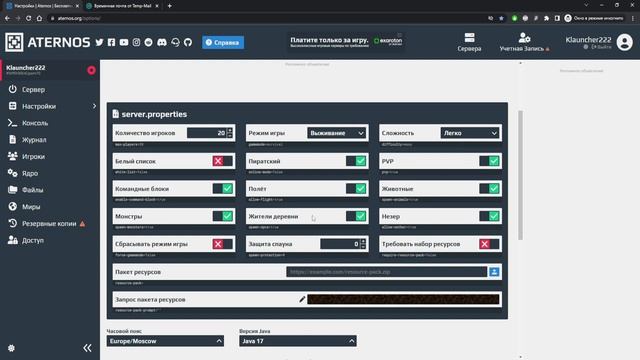The height and width of the screenshot is (360, 640).
Task: Open Учетная Запись account icon
Action: tap(524, 38)
